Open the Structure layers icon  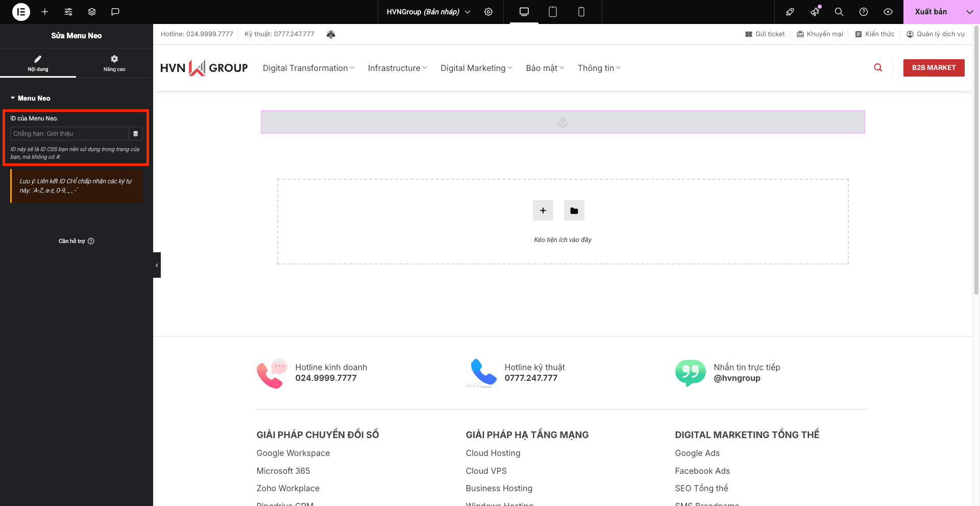[92, 12]
